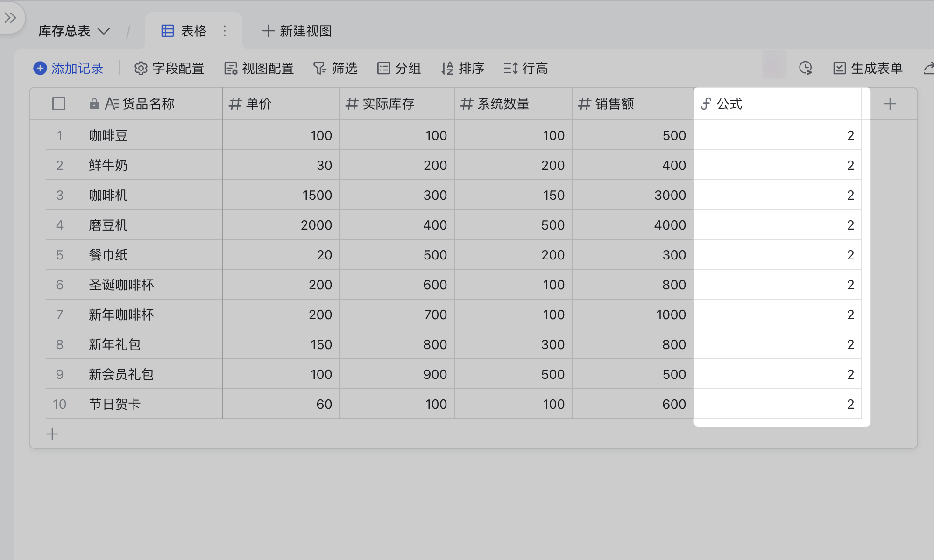The image size is (934, 560).
Task: Click the lock icon on 货品名称 column
Action: pyautogui.click(x=94, y=104)
